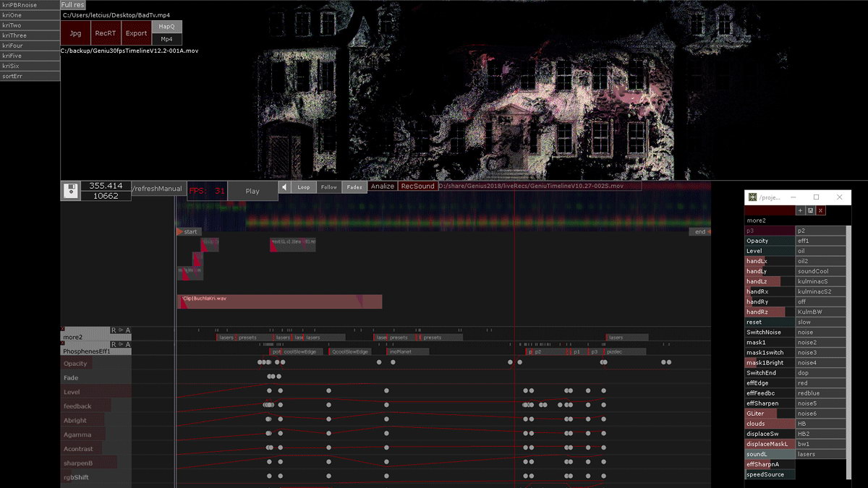Click the speedSource parameter

(x=770, y=474)
